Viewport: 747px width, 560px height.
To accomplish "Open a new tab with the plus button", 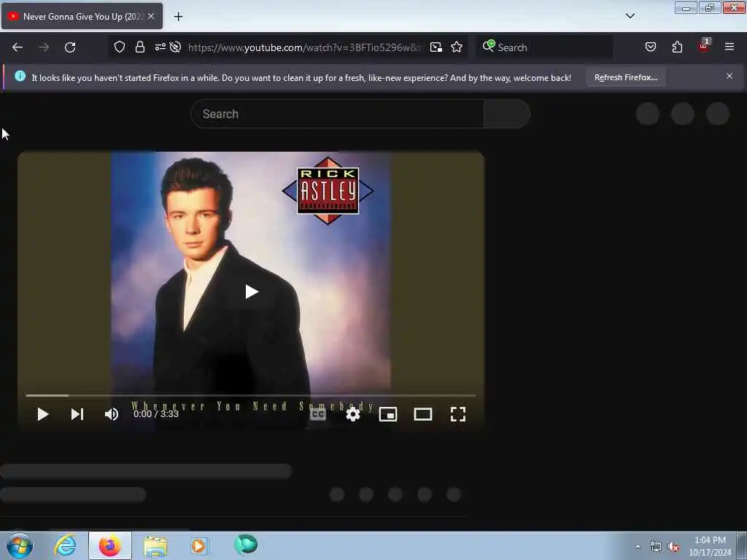I will 178,17.
